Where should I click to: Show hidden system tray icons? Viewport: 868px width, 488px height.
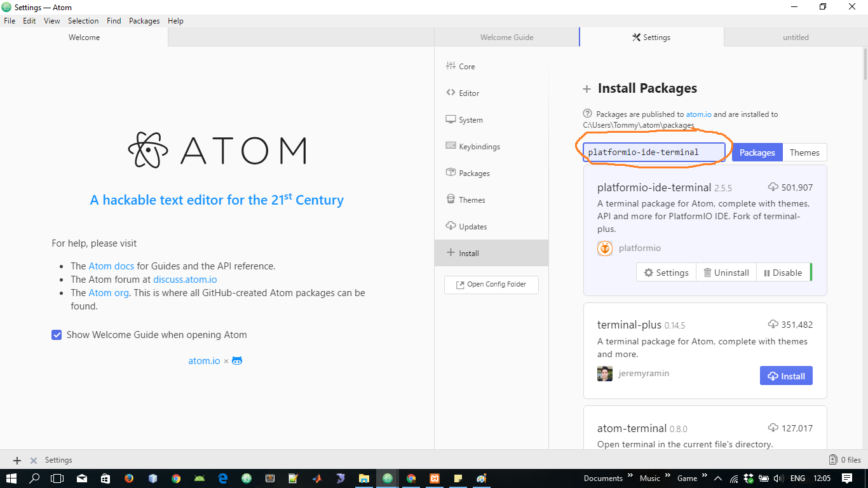coord(718,478)
